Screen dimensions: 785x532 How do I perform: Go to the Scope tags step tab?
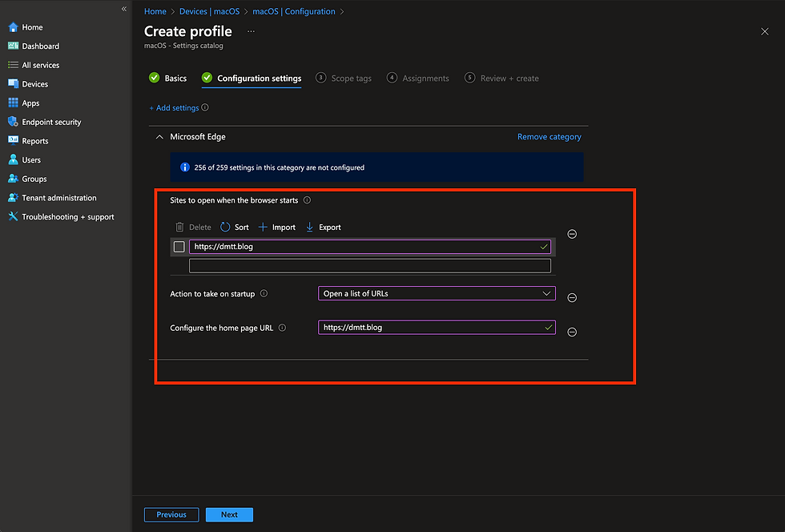[x=344, y=79]
